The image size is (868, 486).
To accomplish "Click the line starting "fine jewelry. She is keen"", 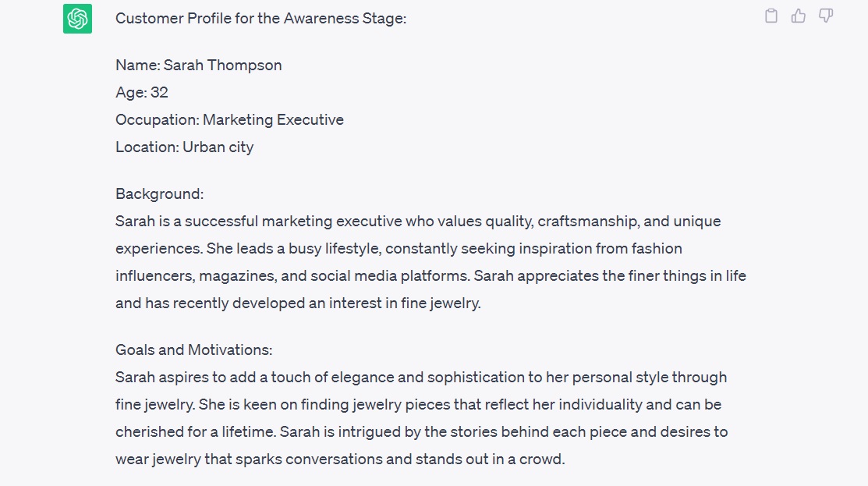I will pyautogui.click(x=418, y=405).
